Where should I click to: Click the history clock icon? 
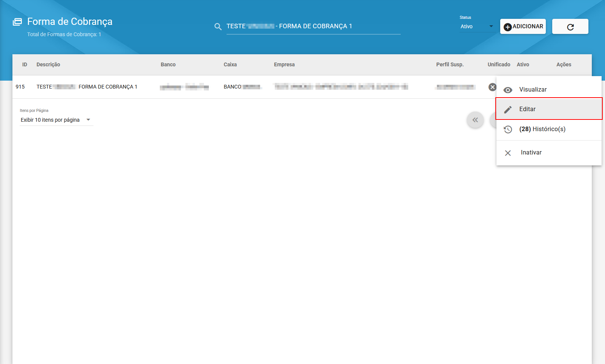pyautogui.click(x=508, y=130)
